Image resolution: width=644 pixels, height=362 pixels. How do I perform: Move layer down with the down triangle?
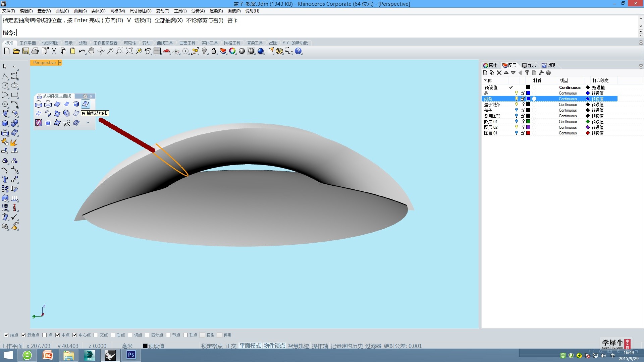[513, 73]
